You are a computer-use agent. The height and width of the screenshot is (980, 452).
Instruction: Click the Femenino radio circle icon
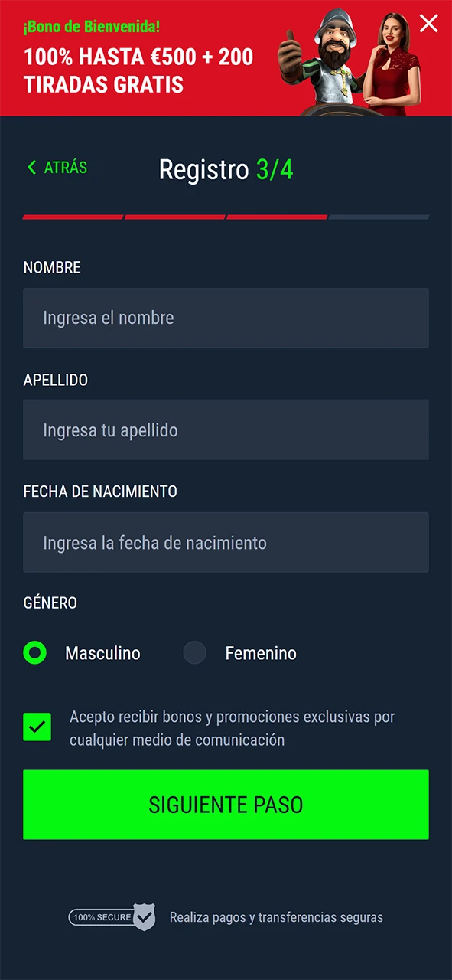click(x=194, y=652)
